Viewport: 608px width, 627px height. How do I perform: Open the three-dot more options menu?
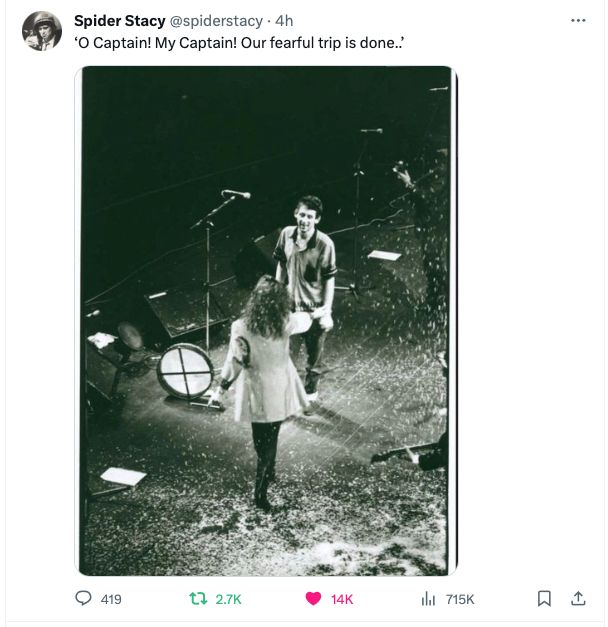pyautogui.click(x=578, y=20)
